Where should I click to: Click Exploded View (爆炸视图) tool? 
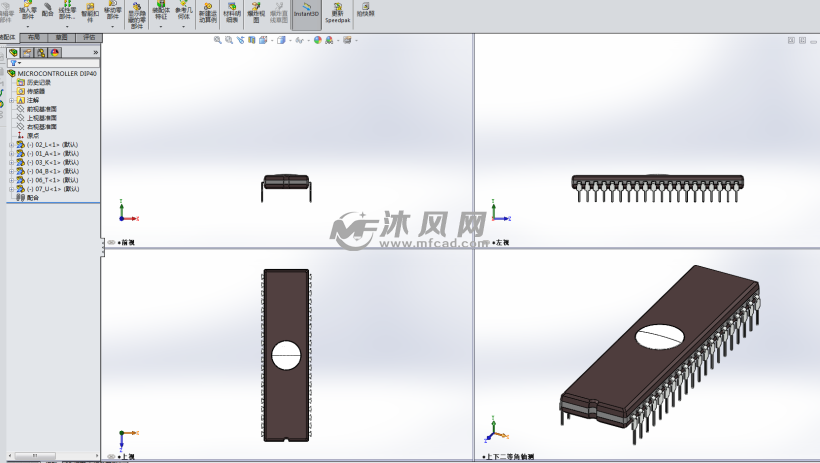coord(256,13)
